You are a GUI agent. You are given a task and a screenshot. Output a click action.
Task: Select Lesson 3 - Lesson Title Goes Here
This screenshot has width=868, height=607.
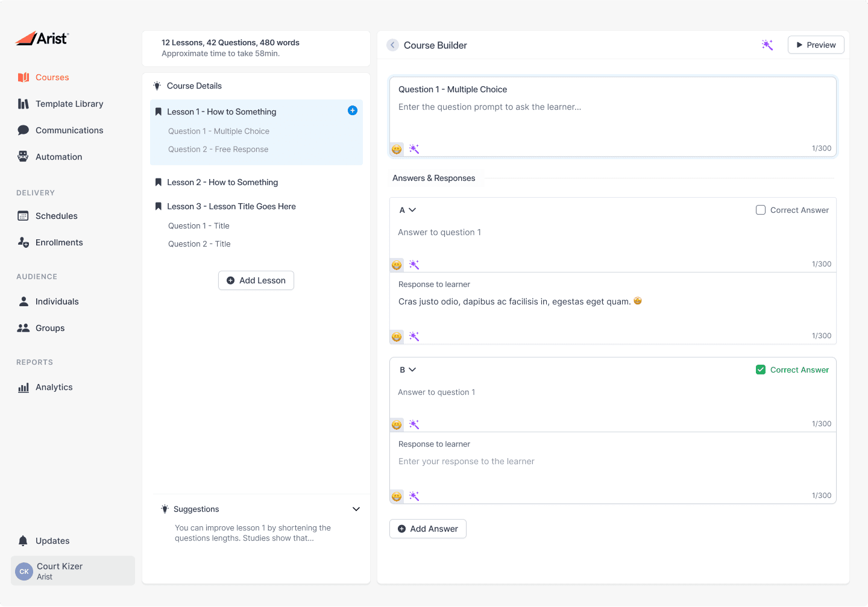pos(231,206)
